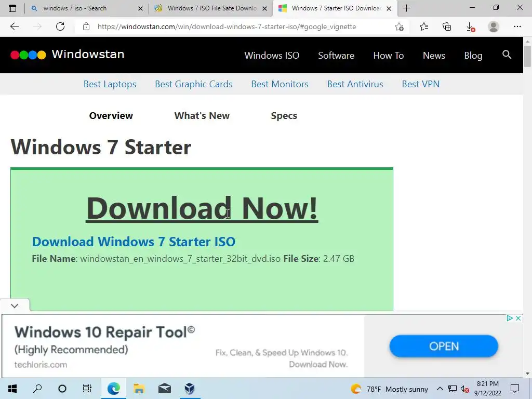This screenshot has width=532, height=399.
Task: Add this page to favorites star icon
Action: pyautogui.click(x=400, y=27)
